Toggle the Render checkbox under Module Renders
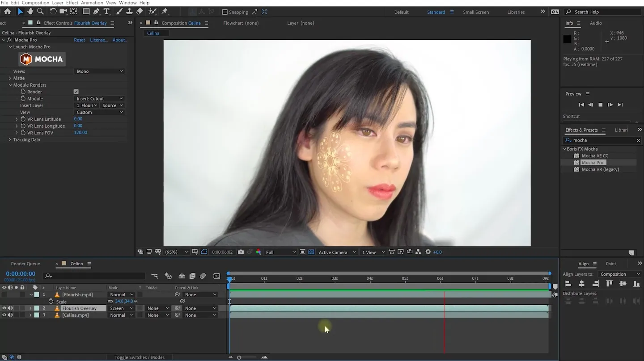Screen dimensions: 644x361 click(x=76, y=92)
